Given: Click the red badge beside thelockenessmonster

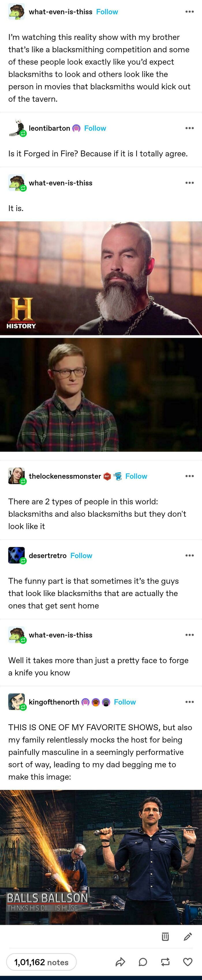Looking at the screenshot, I should (107, 476).
